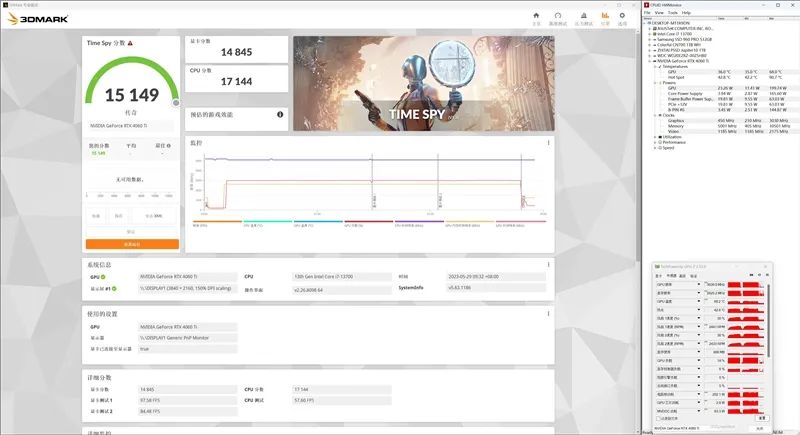Open the Fan 1 speed (%) dropdown in GPU-Z
Image resolution: width=800 pixels, height=435 pixels.
[699, 318]
